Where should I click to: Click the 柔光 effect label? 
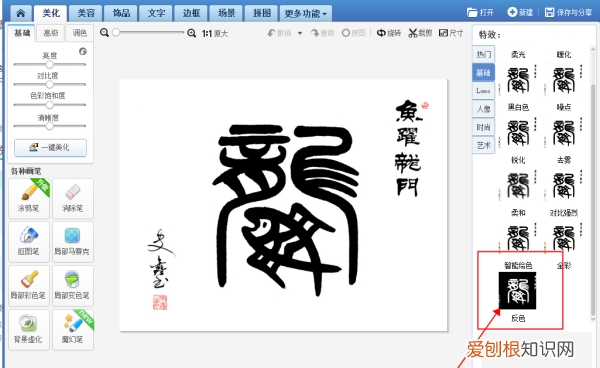pyautogui.click(x=518, y=55)
